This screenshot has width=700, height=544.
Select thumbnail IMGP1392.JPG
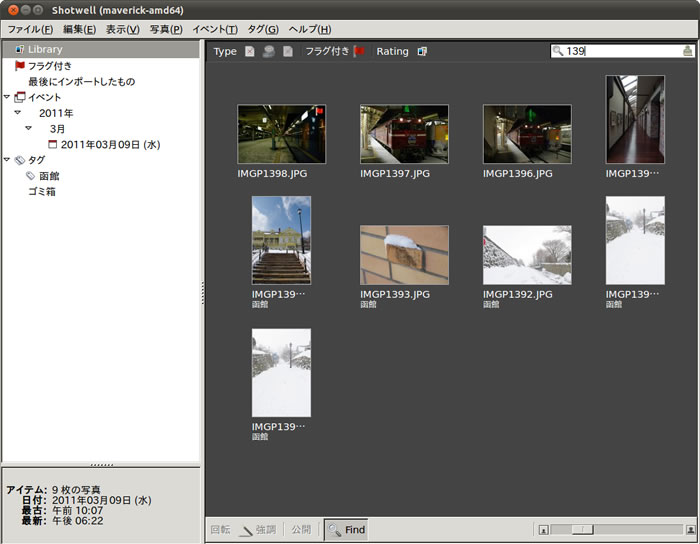pos(527,255)
